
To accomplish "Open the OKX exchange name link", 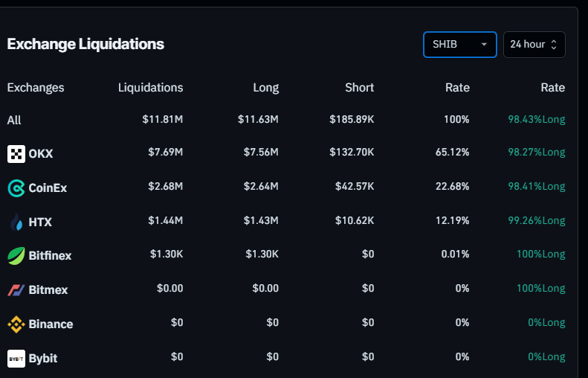I will coord(41,154).
